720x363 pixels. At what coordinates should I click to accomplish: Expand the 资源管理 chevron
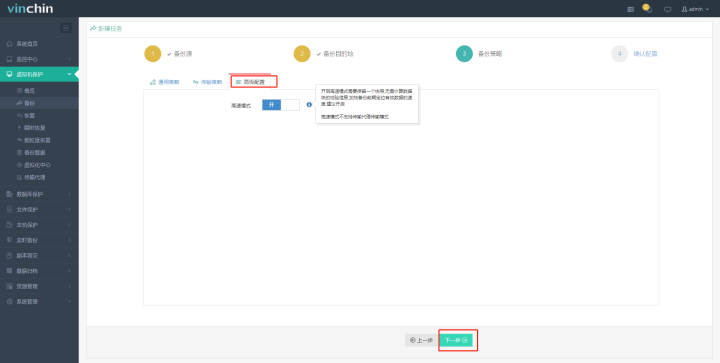(x=70, y=286)
